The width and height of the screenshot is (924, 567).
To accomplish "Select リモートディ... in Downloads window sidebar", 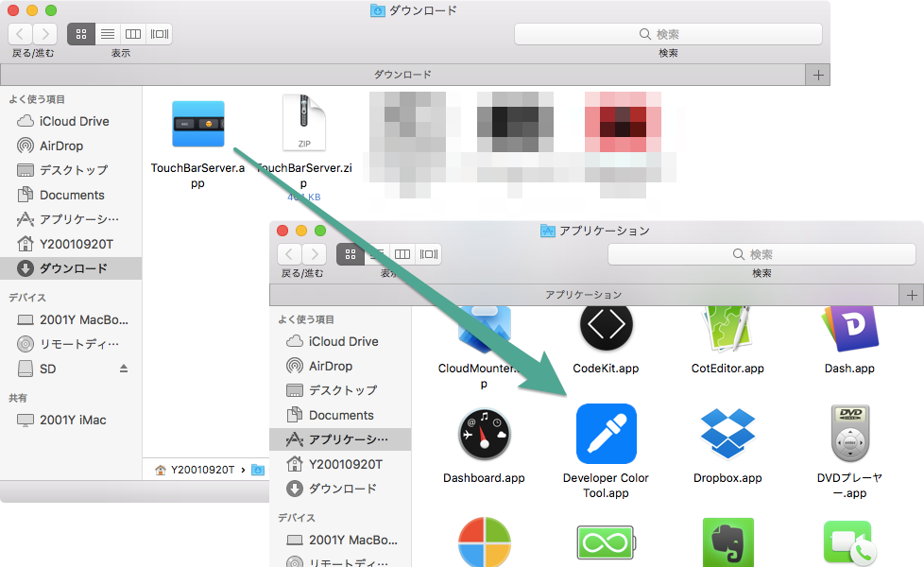I will click(71, 344).
